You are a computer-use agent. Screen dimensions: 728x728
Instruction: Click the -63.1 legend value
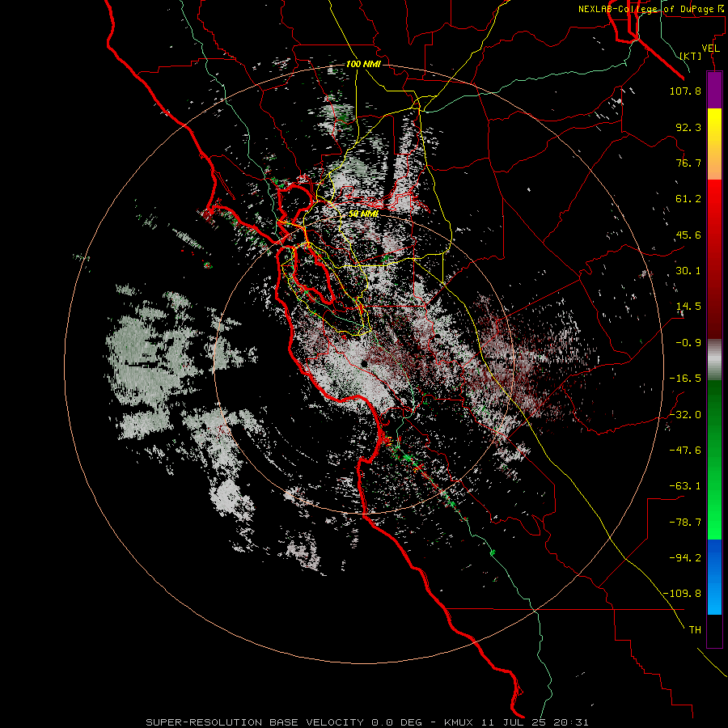[685, 486]
